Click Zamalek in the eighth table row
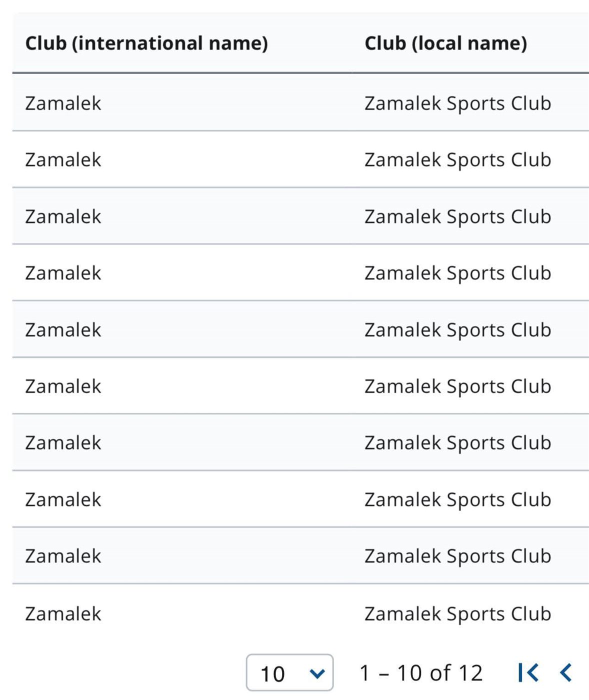The image size is (589, 700). [x=63, y=499]
